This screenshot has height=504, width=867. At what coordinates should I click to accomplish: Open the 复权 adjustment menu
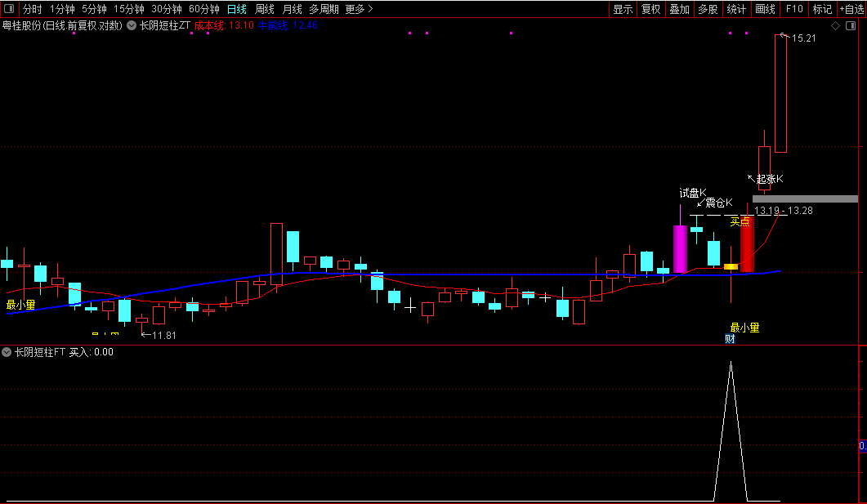click(x=650, y=9)
